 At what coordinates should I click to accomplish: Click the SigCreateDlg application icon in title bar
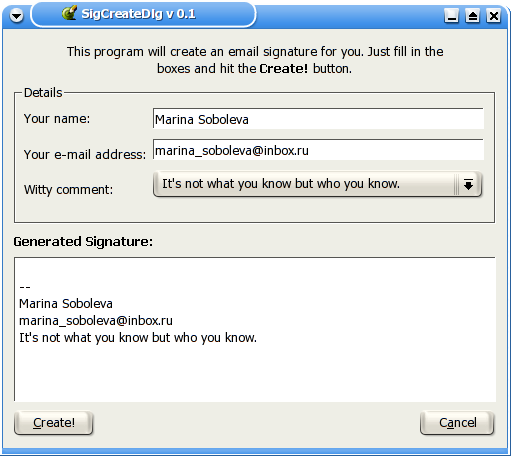click(70, 13)
